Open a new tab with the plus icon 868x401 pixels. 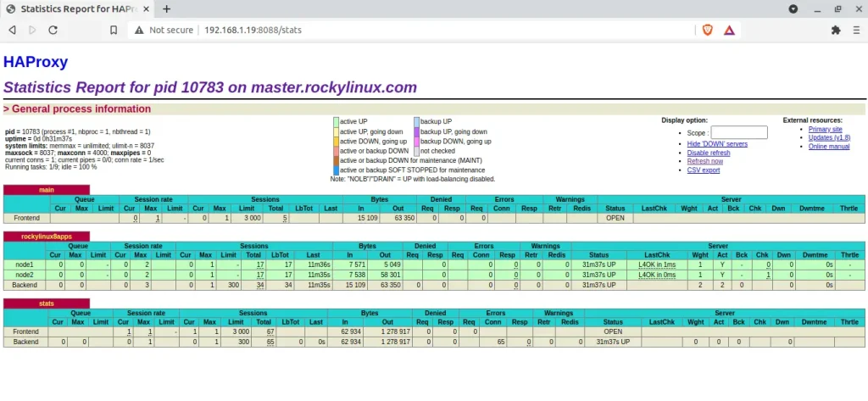167,8
